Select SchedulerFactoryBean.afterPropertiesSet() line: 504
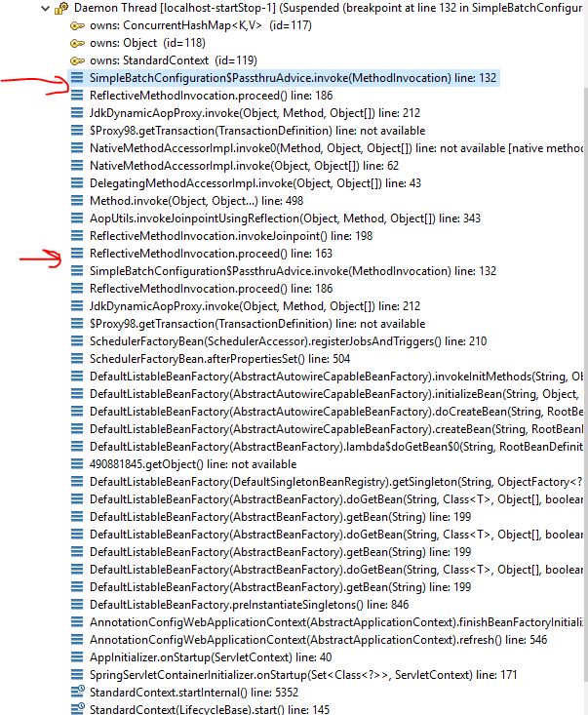Viewport: 588px width, 715px height. click(219, 358)
